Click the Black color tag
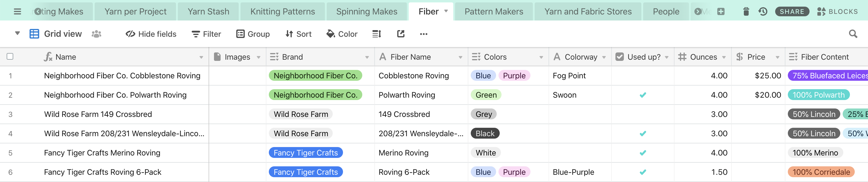This screenshot has width=868, height=182. [485, 133]
